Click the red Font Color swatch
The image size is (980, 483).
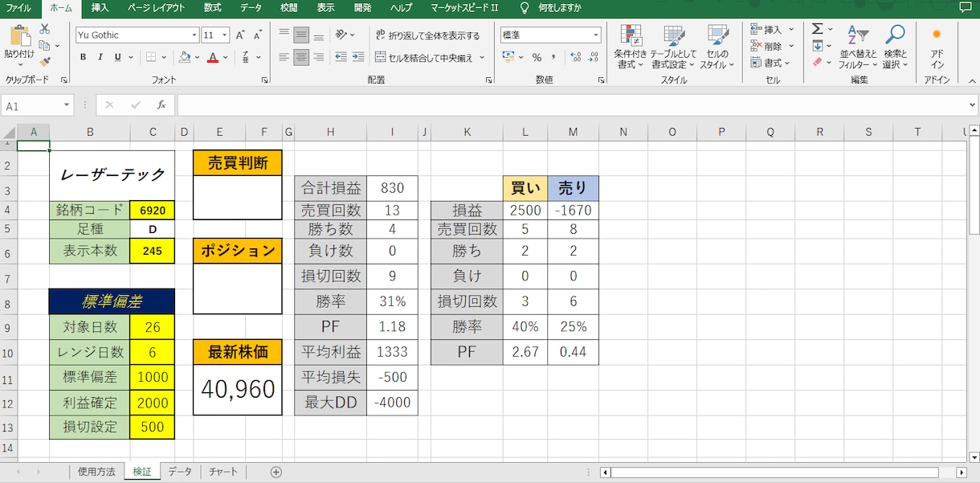(212, 57)
